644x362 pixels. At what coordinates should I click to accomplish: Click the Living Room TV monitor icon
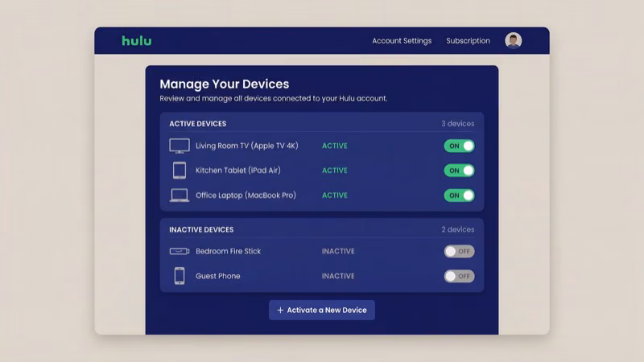coord(180,146)
